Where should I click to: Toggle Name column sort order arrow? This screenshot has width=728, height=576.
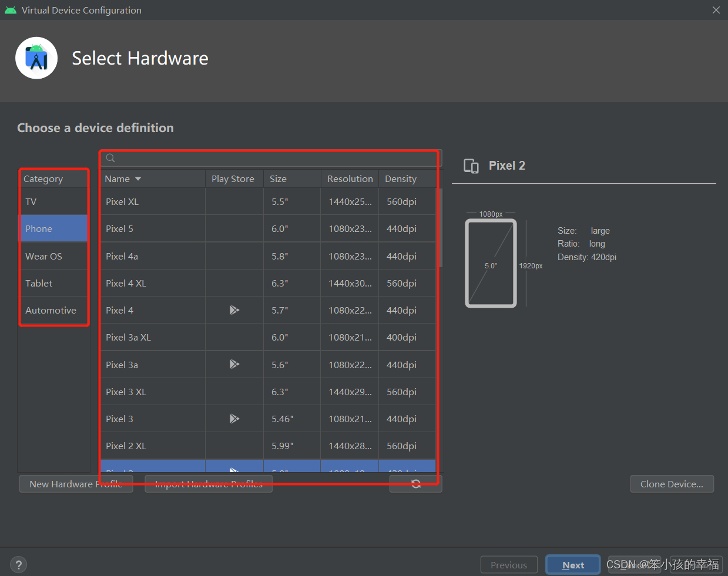pyautogui.click(x=138, y=178)
